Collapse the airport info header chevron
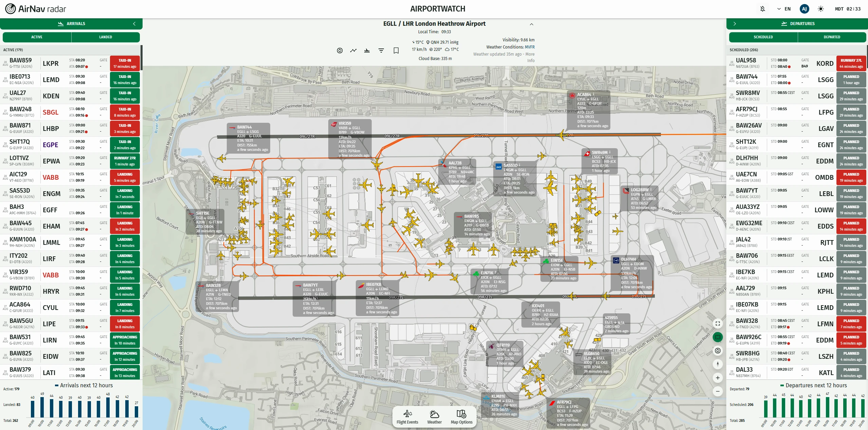Viewport: 868px width, 430px height. [532, 24]
